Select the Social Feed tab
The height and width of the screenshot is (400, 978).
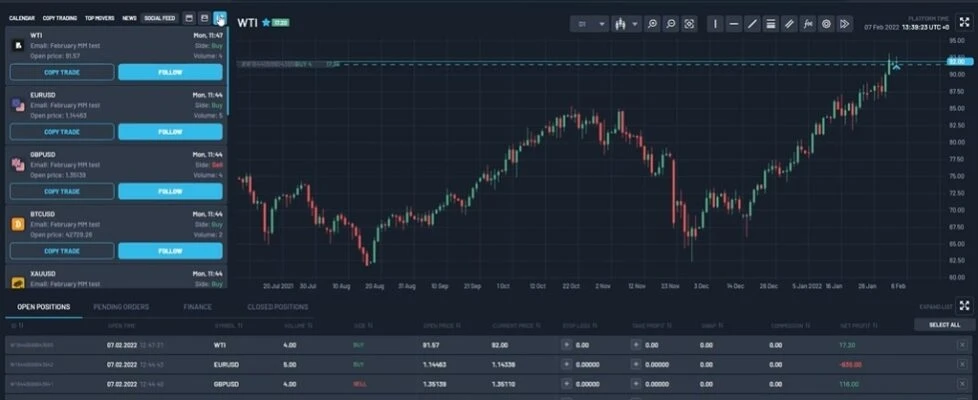click(160, 18)
